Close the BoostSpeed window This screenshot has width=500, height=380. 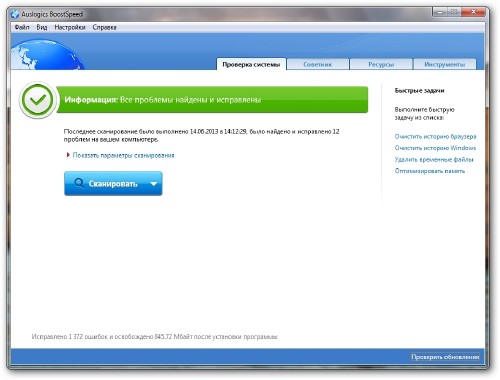(x=473, y=12)
